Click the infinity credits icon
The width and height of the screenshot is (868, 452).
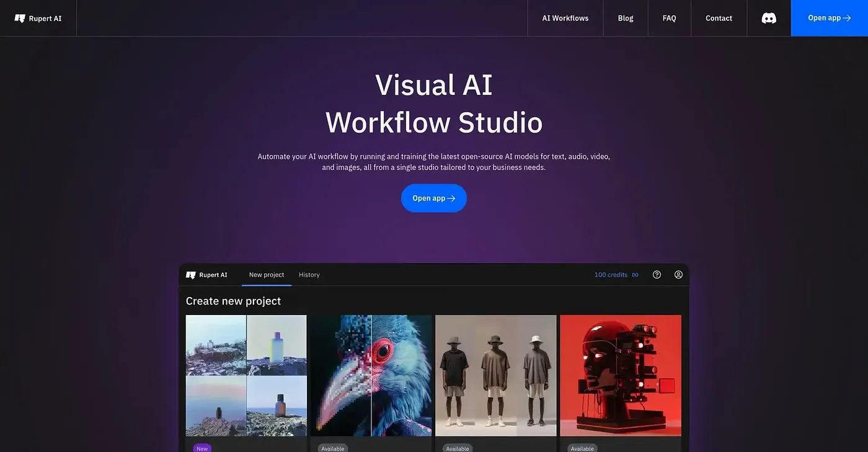point(635,275)
